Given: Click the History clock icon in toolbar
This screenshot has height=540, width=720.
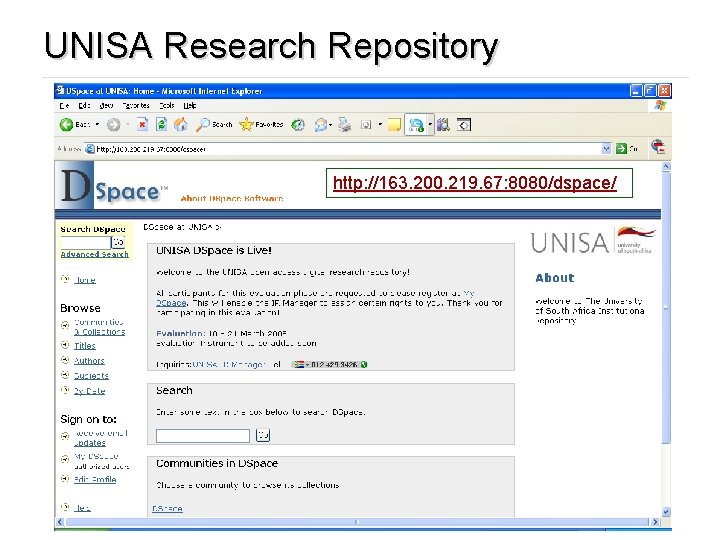Looking at the screenshot, I should 298,124.
